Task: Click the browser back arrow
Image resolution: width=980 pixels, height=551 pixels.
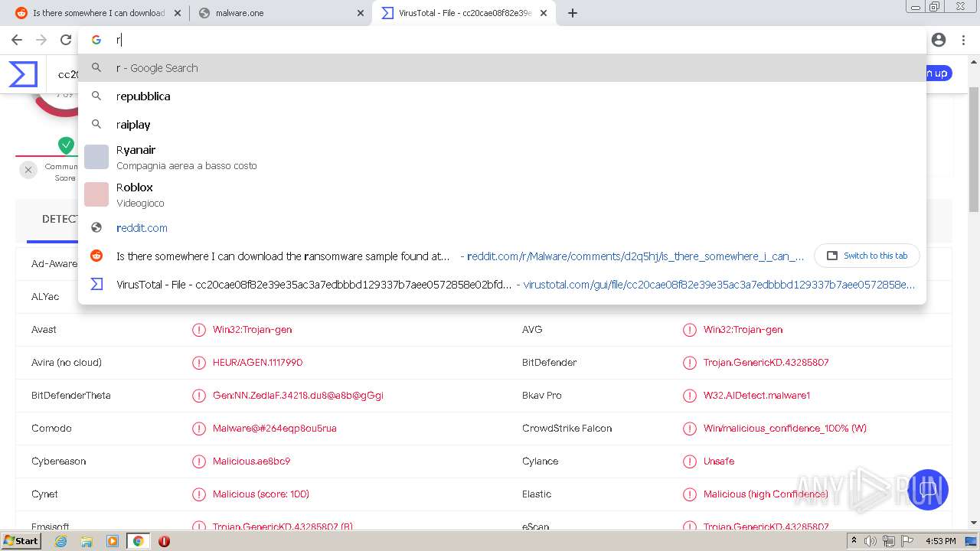Action: (x=17, y=40)
